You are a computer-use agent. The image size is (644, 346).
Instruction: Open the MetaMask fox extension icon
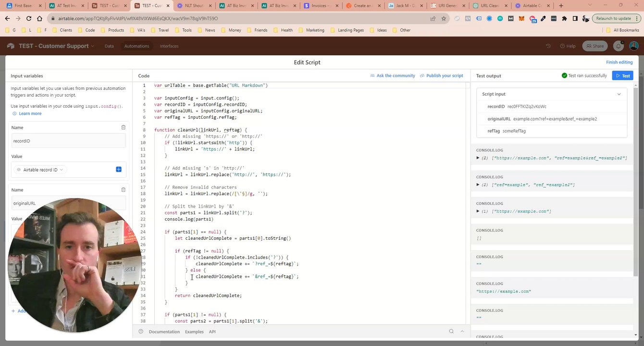[521, 18]
